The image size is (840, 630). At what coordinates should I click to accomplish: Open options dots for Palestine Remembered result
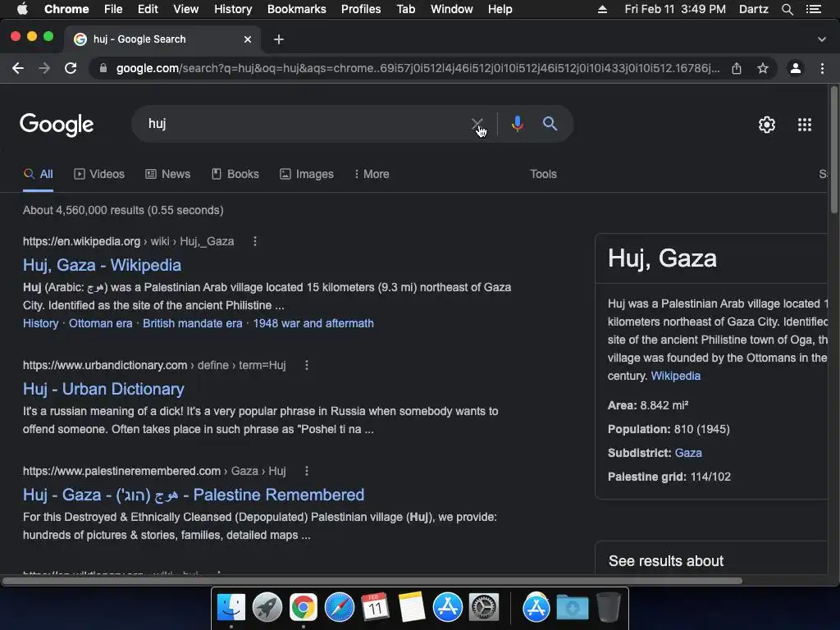click(307, 470)
